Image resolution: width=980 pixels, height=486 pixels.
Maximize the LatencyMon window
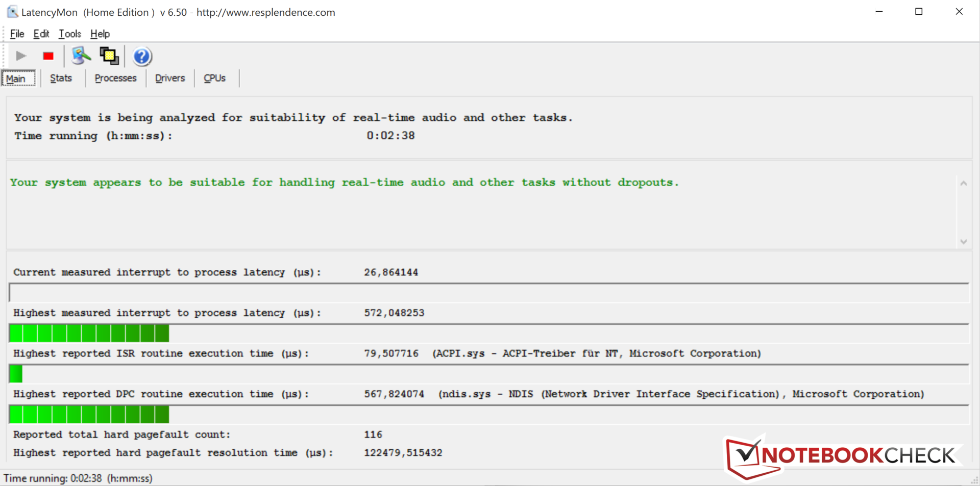tap(919, 12)
